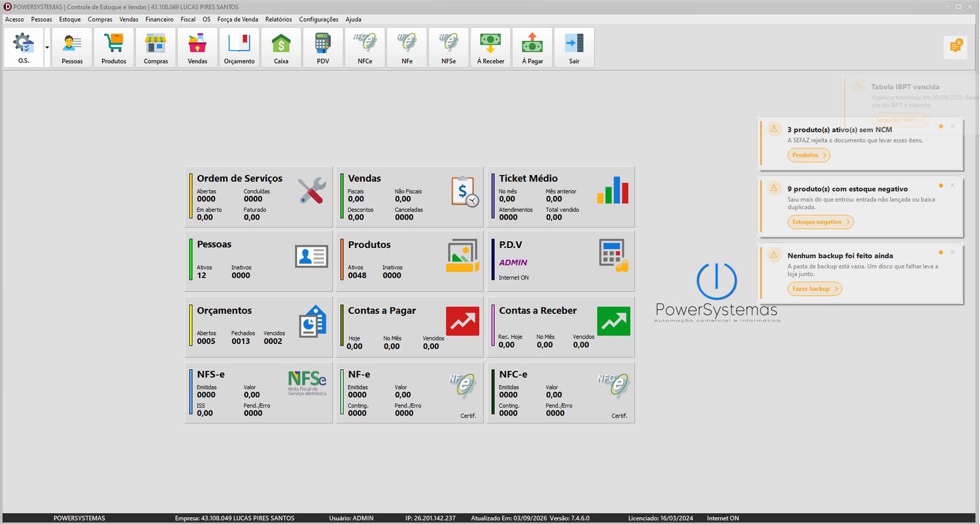This screenshot has width=980, height=524.
Task: Open the Compras toolbar icon
Action: [156, 47]
